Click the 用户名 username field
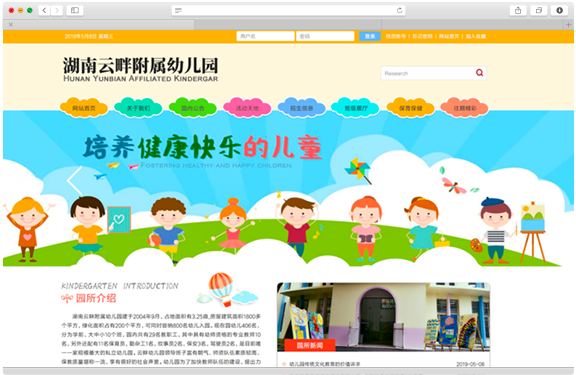 [265, 36]
